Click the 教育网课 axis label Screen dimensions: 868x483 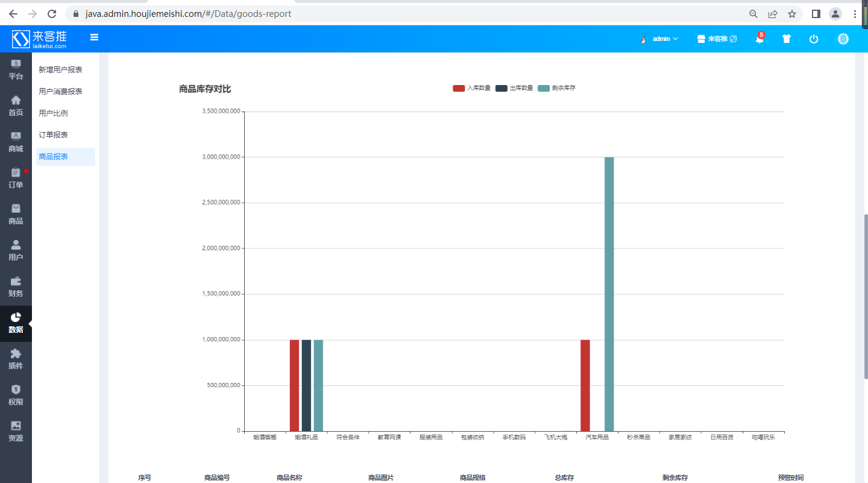(389, 437)
